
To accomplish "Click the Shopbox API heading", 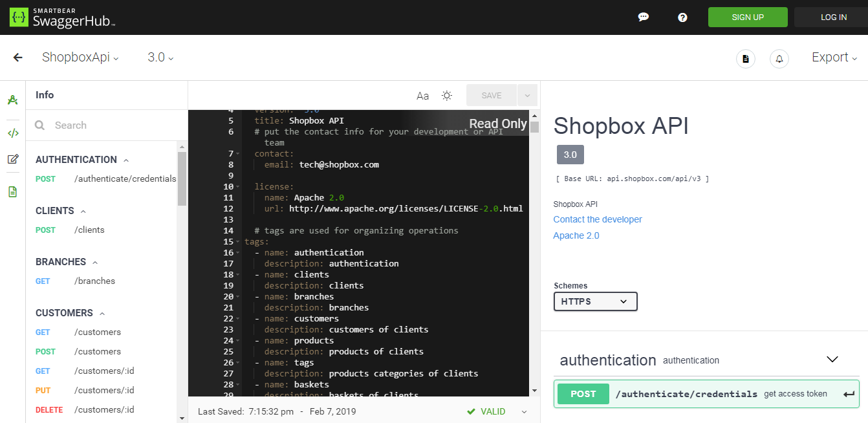I will (621, 125).
